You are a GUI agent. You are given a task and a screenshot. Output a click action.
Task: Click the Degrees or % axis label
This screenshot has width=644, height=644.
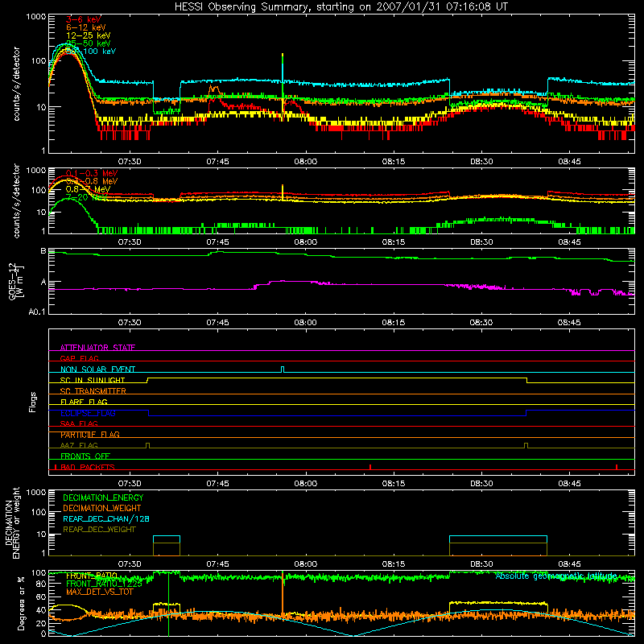tap(21, 603)
